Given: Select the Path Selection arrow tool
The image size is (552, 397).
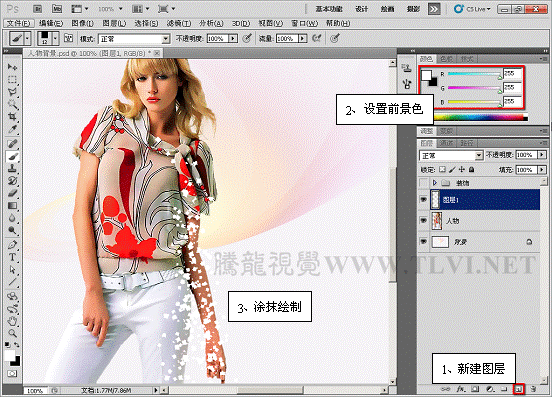Looking at the screenshot, I should (12, 270).
